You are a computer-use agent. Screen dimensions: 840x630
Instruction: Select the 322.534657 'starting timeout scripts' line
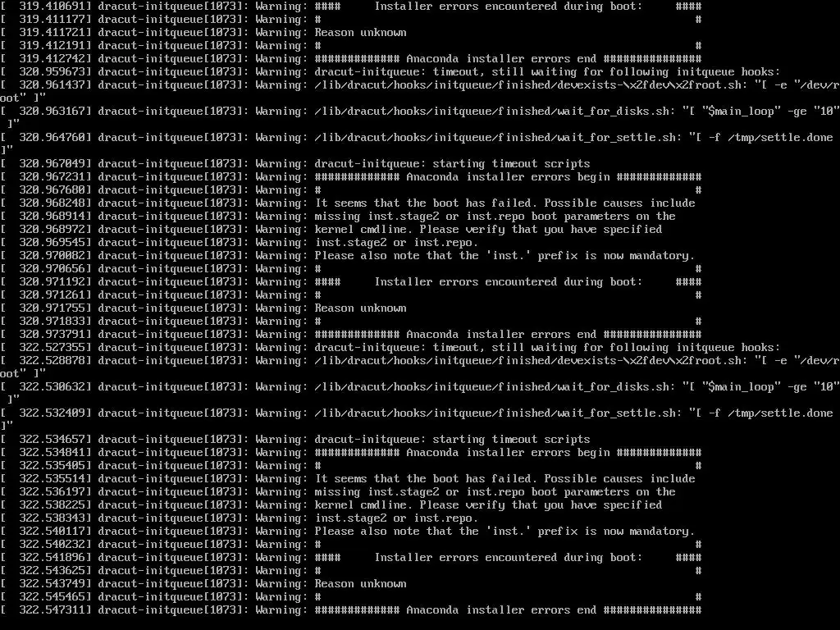coord(295,440)
